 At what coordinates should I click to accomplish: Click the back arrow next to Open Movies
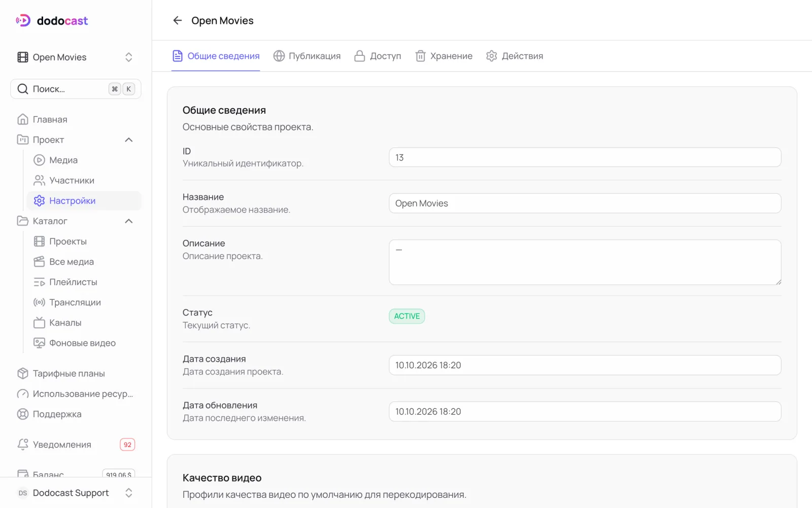(177, 20)
